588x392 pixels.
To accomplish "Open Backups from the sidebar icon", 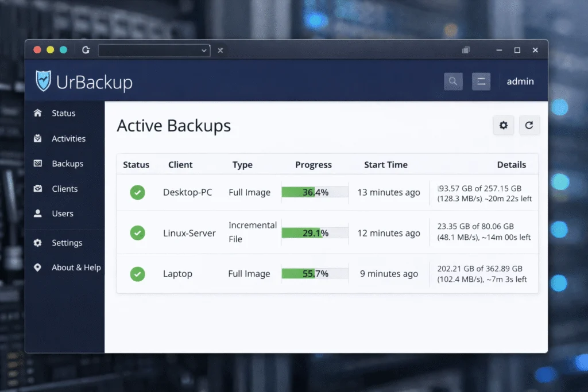I will (x=38, y=164).
